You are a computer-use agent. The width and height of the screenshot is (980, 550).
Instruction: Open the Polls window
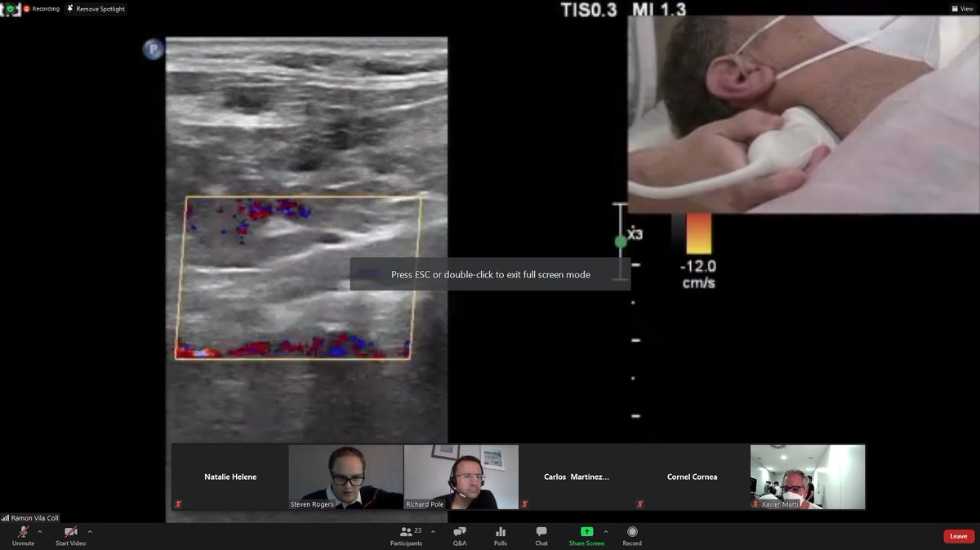(501, 535)
